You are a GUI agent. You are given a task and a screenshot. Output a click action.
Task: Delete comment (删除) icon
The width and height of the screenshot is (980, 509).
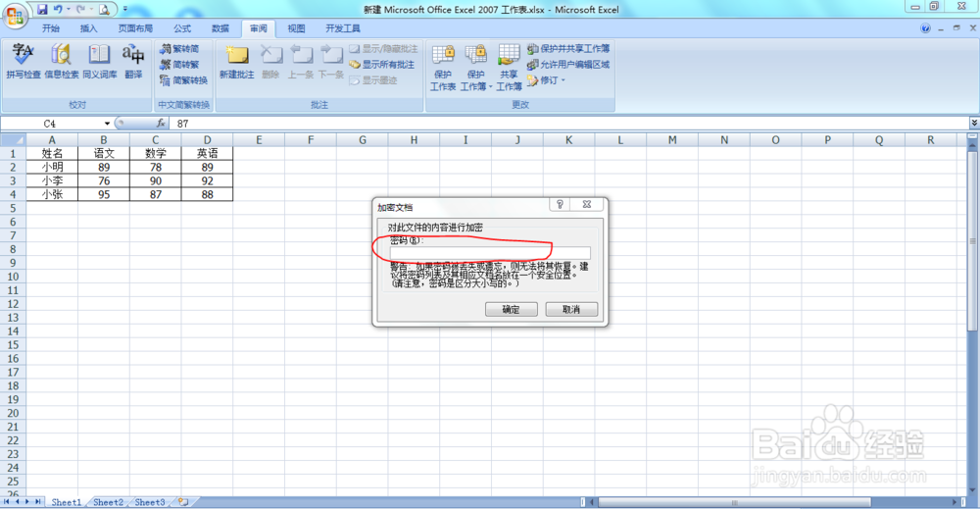tap(270, 61)
